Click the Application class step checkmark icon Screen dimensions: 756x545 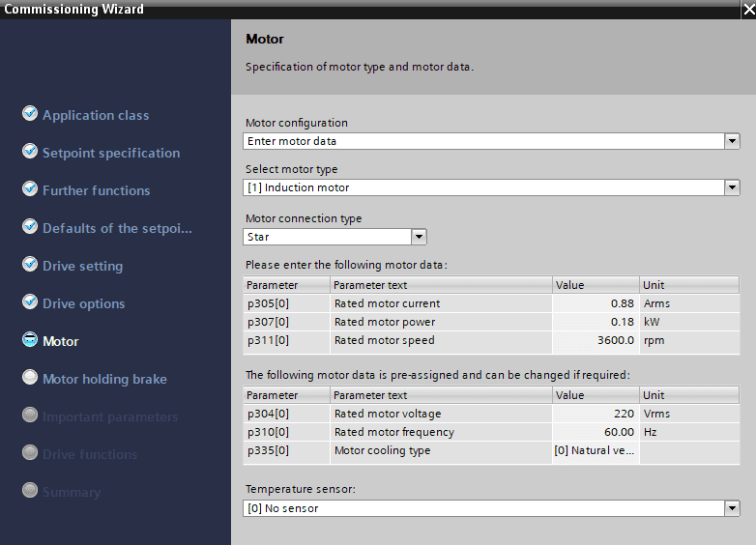coord(30,113)
